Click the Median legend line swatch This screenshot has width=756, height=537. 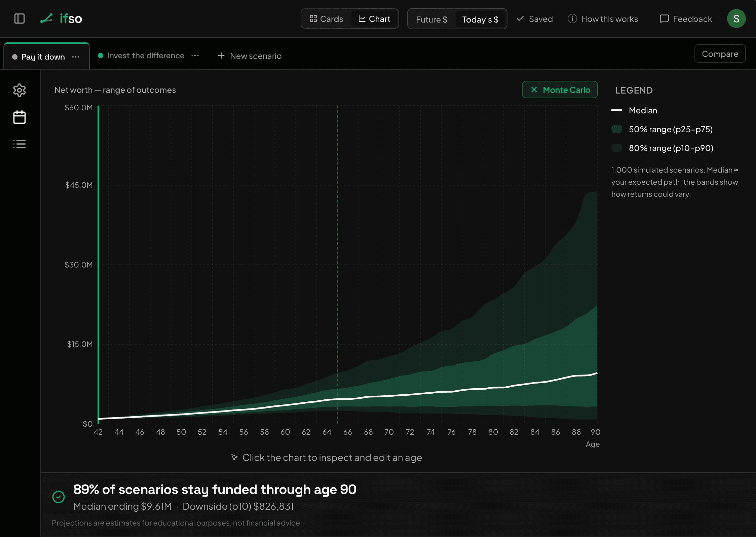tap(616, 110)
